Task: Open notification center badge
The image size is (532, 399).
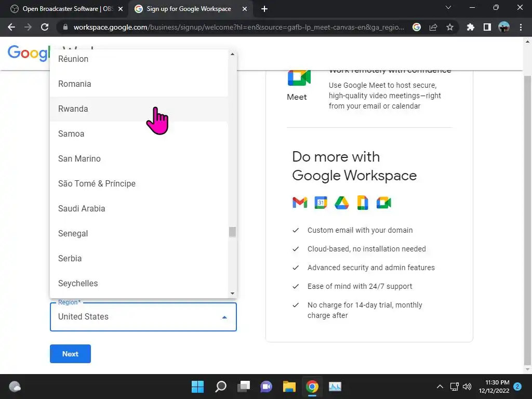Action: [517, 387]
